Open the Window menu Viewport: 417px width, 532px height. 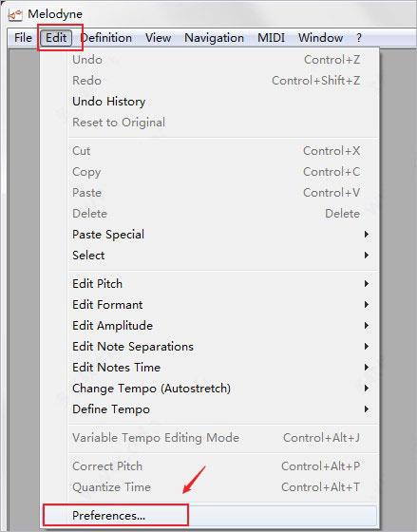(x=320, y=38)
